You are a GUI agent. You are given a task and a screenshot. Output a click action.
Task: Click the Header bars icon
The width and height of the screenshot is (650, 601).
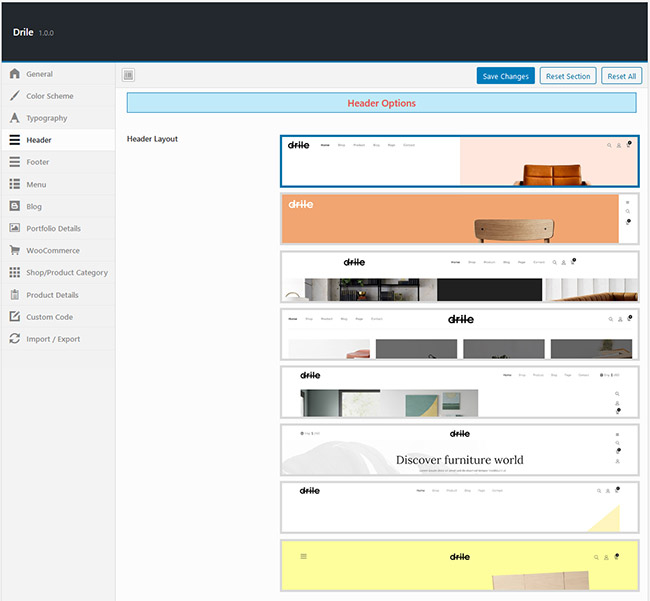click(15, 140)
